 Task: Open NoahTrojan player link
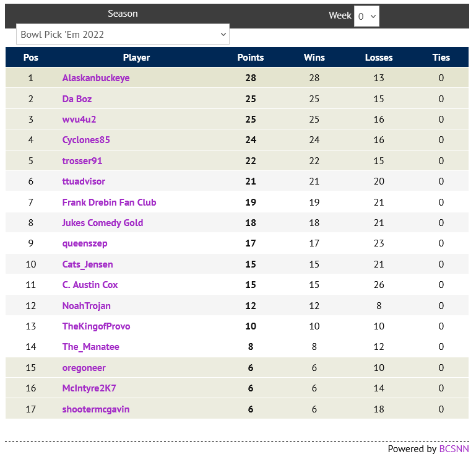87,306
